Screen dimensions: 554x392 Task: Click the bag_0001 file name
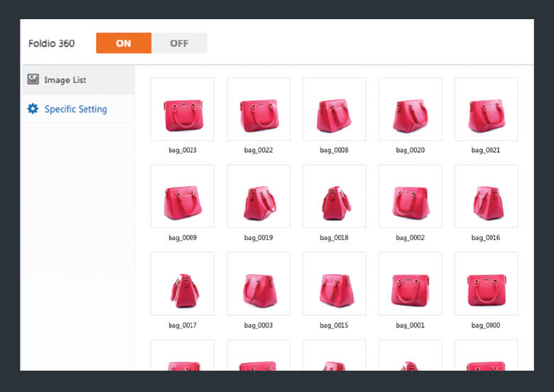(411, 325)
